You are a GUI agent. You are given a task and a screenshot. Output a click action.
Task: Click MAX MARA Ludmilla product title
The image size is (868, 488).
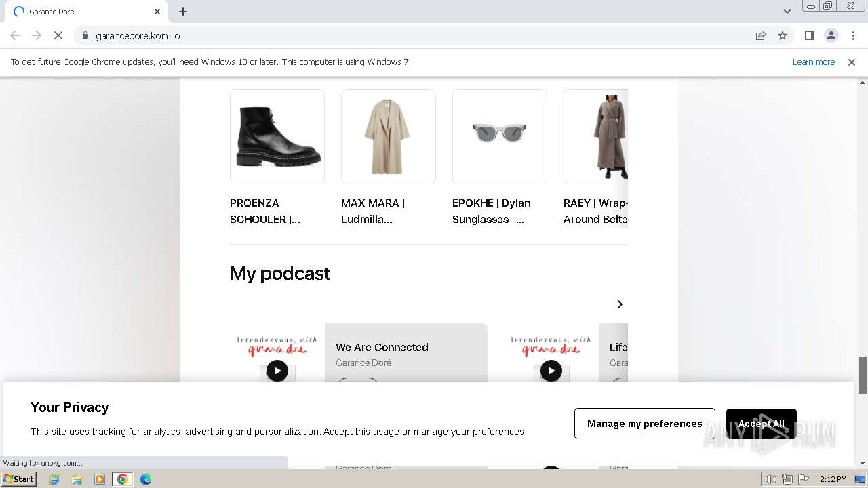[x=373, y=211]
